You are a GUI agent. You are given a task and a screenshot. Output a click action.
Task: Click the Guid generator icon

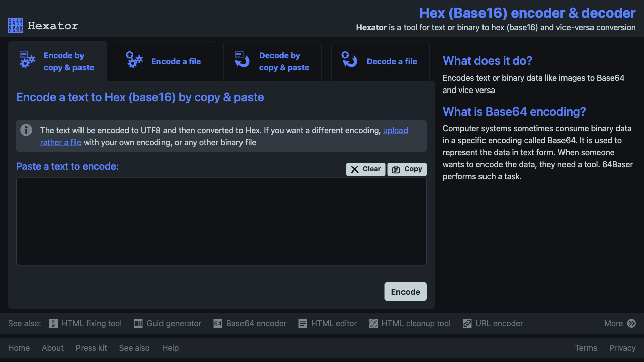coord(137,323)
